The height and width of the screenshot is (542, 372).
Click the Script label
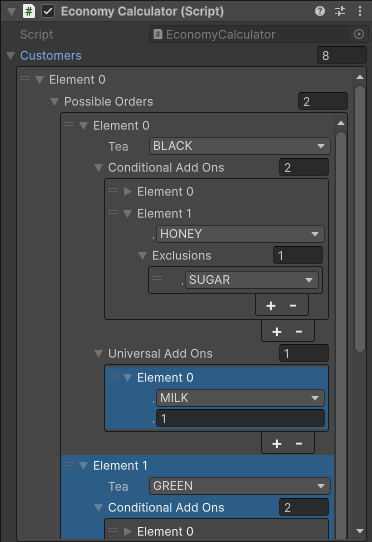37,35
